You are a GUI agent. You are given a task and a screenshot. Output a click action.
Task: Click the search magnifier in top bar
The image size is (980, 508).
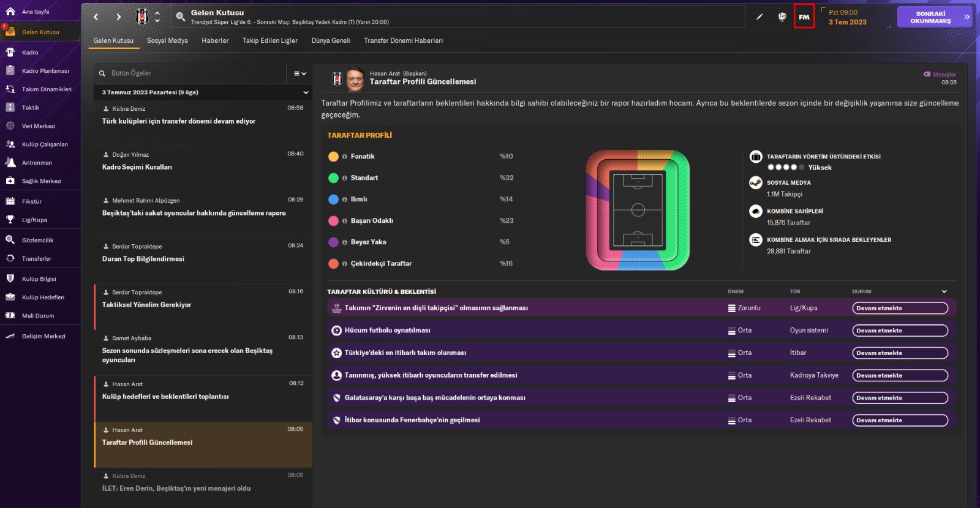click(181, 17)
